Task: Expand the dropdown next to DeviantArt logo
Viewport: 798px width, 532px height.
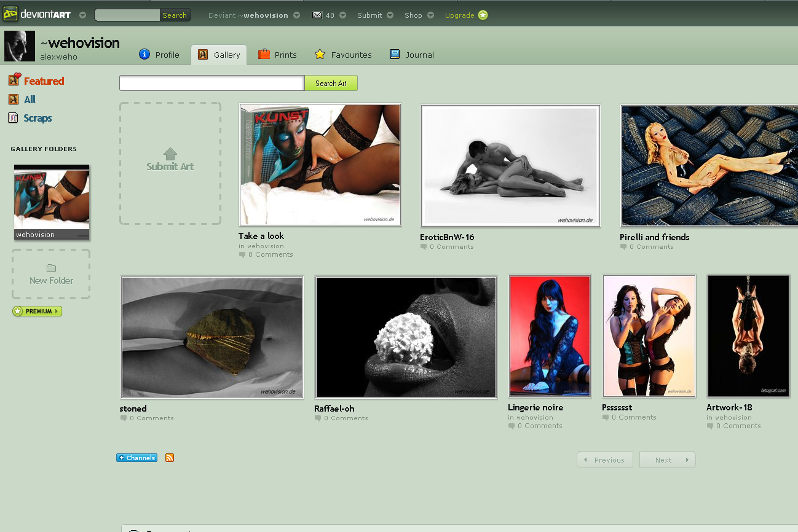Action: tap(82, 15)
